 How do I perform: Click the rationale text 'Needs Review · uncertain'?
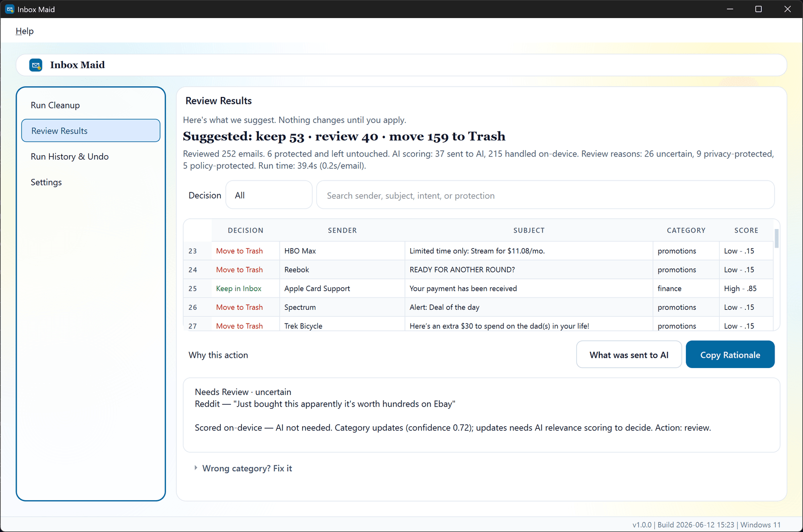point(243,392)
